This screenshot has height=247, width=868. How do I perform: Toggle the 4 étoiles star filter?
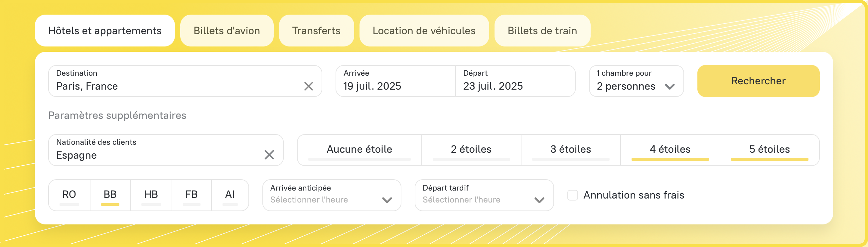(x=670, y=150)
